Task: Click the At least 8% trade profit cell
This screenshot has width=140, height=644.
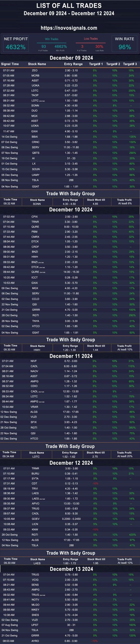Action: [125, 204]
